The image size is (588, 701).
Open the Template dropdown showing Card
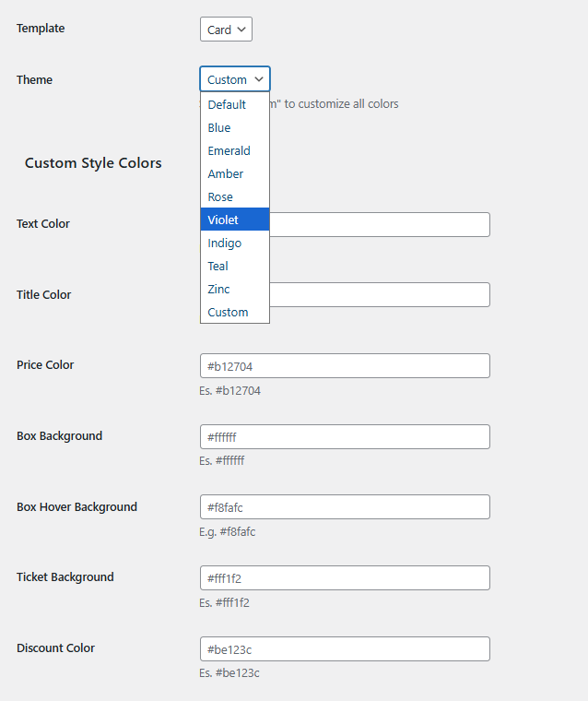[x=225, y=30]
